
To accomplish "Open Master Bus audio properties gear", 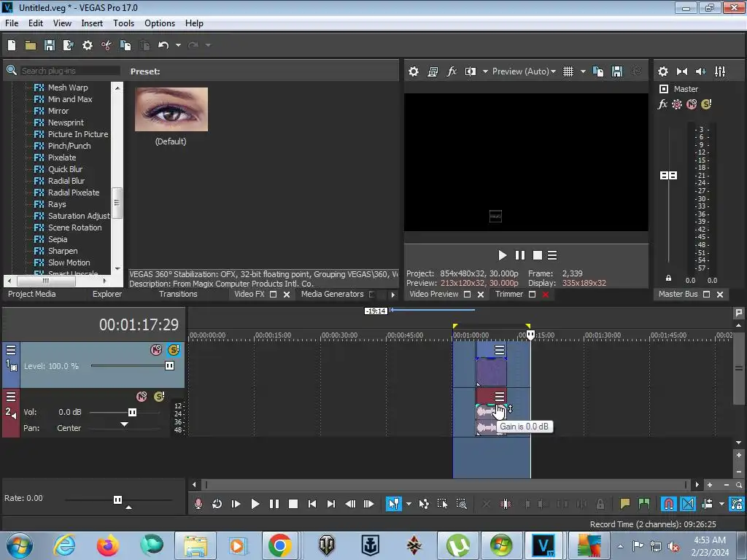I will [x=662, y=71].
